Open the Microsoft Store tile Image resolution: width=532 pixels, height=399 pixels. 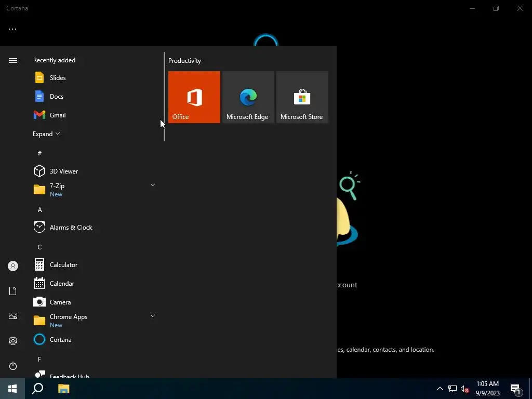point(302,97)
